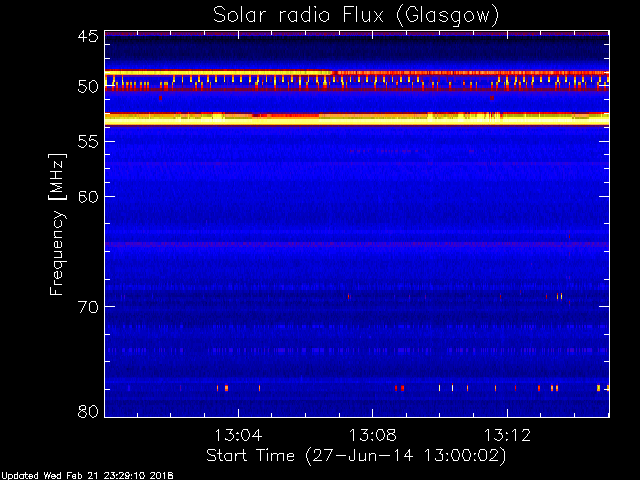This screenshot has height=480, width=640.
Task: Select the '50' frequency axis label
Action: click(x=88, y=87)
